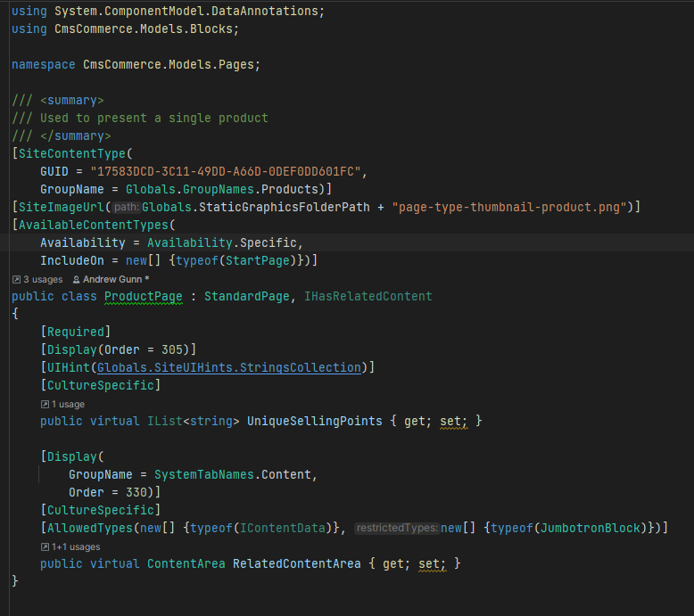Click the CmsCommerce.Models.Pages namespace declaration
This screenshot has width=694, height=616.
(x=171, y=64)
